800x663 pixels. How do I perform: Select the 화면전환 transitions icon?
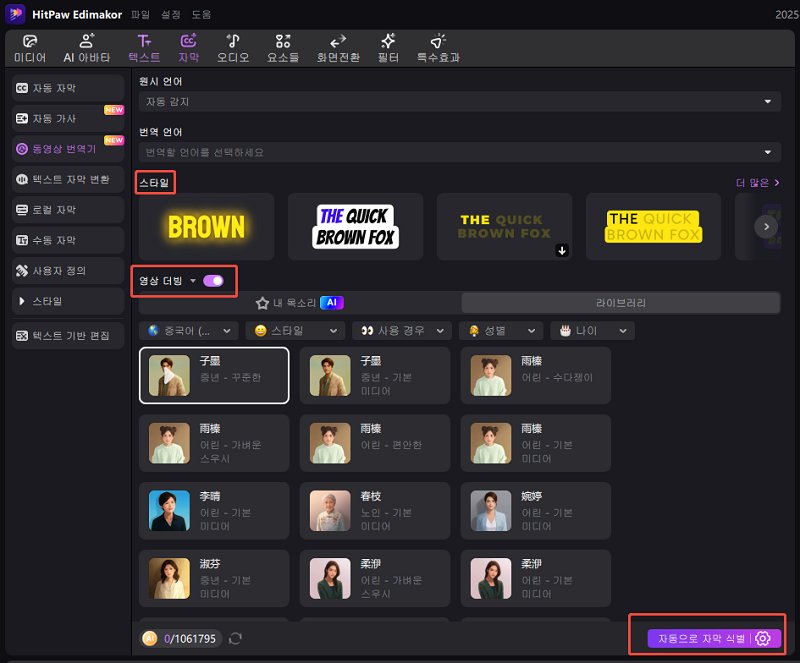tap(338, 48)
